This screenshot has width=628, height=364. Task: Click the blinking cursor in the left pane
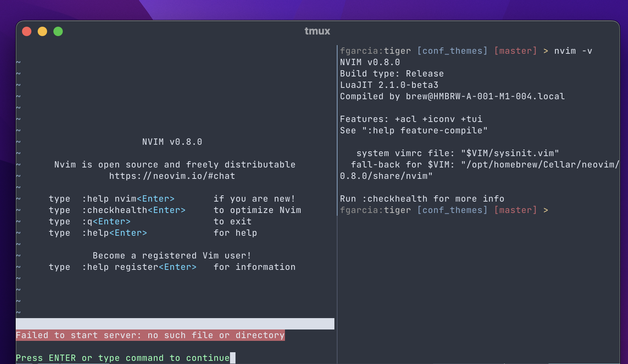click(232, 358)
